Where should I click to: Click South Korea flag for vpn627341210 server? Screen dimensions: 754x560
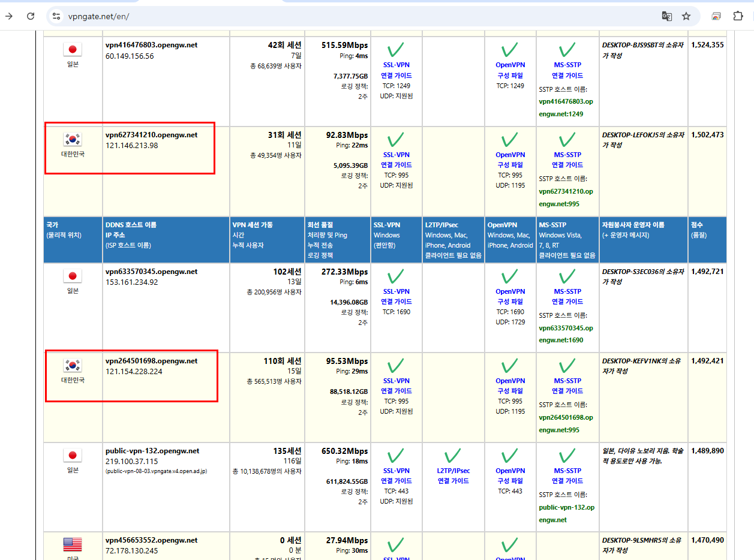(73, 140)
